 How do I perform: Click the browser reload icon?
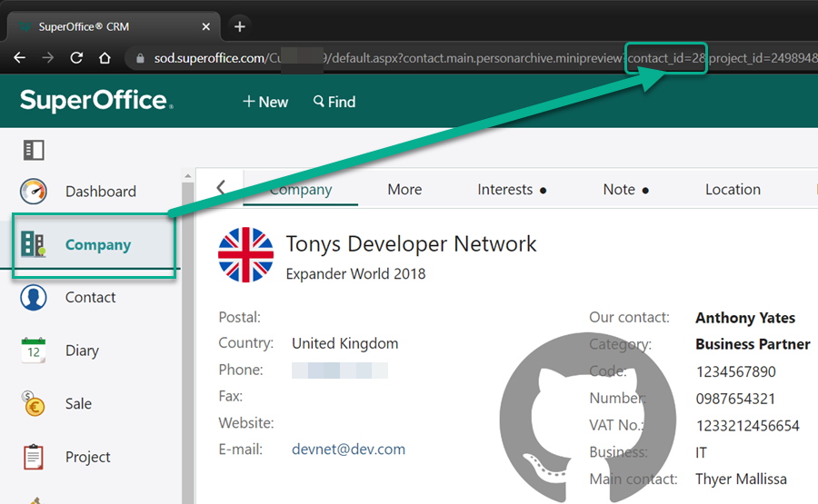(x=77, y=58)
